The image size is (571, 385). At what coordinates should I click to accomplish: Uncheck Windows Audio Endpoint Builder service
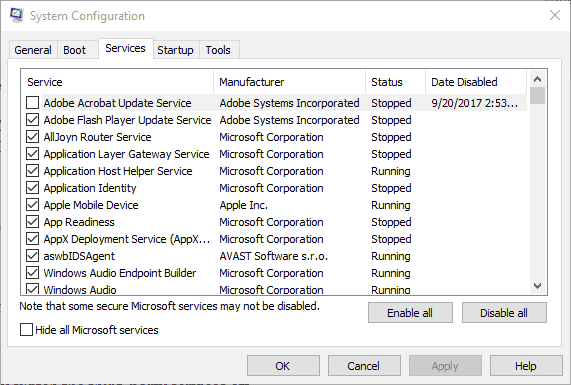coord(32,273)
